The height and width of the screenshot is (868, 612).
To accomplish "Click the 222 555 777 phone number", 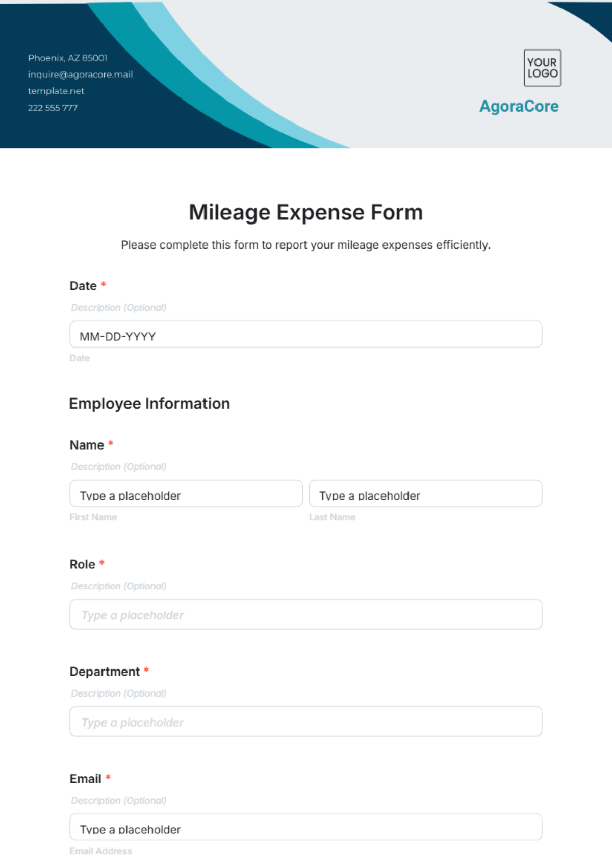I will coord(53,108).
